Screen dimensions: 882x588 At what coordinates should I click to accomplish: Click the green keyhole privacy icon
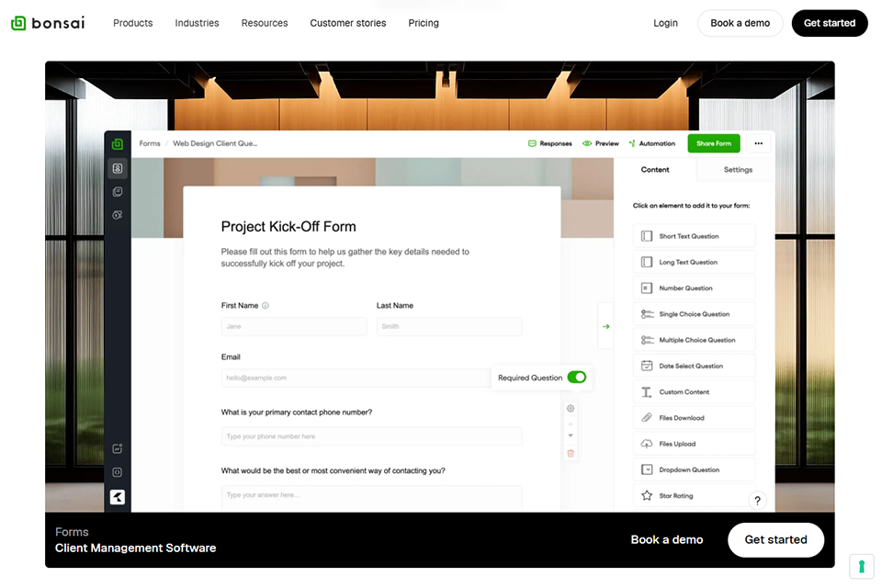861,566
